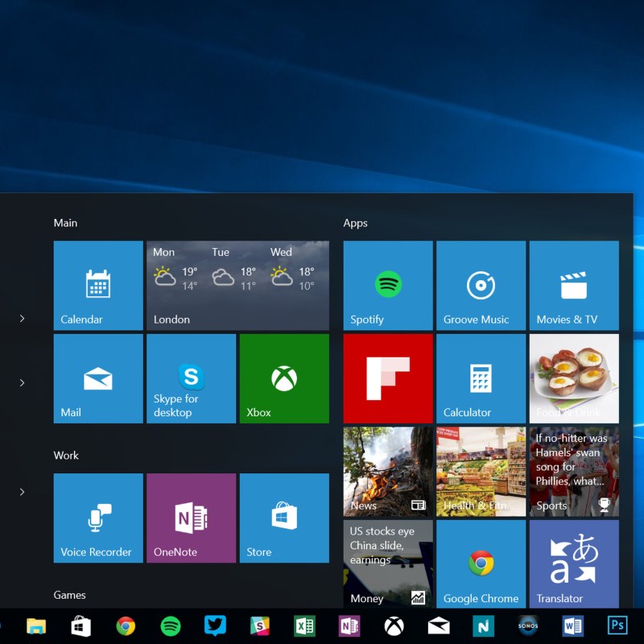Open the News live tile
This screenshot has width=644, height=644.
point(388,472)
